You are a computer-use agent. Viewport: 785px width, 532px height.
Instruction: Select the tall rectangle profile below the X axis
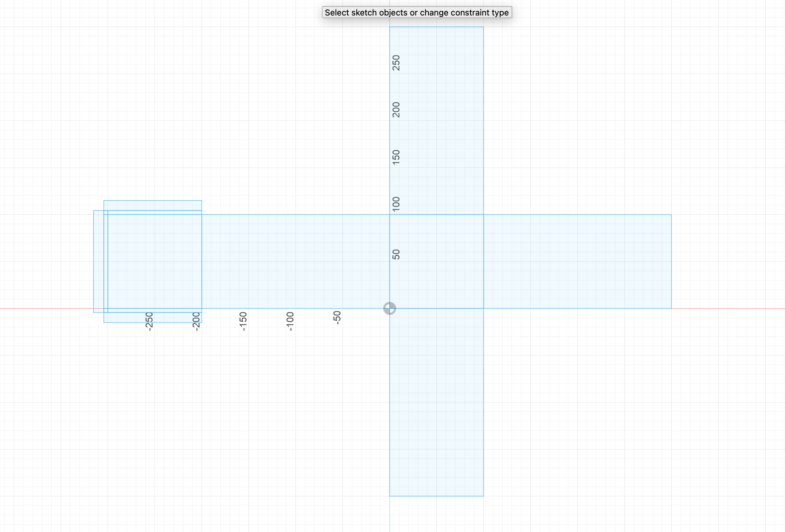[x=436, y=402]
